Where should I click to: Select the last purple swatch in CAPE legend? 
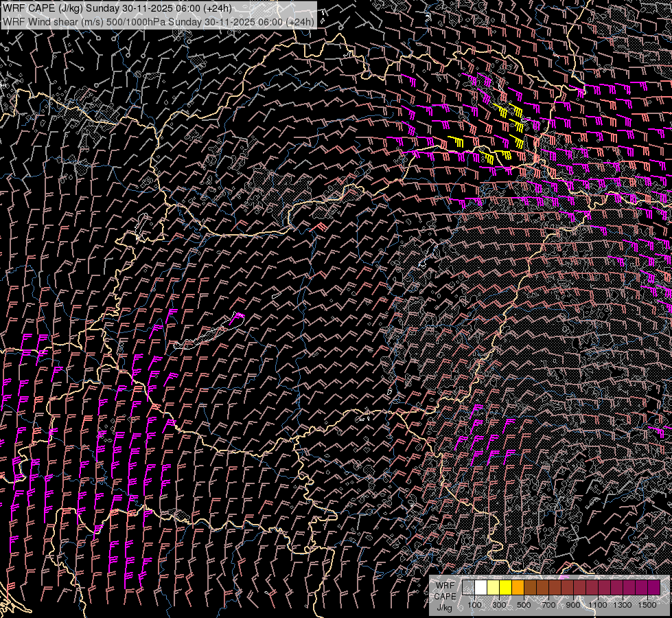(x=653, y=588)
